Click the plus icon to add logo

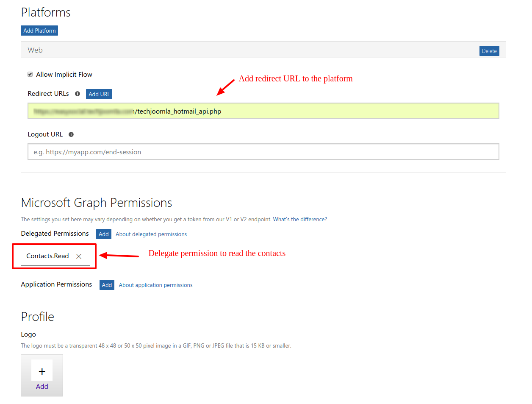42,371
